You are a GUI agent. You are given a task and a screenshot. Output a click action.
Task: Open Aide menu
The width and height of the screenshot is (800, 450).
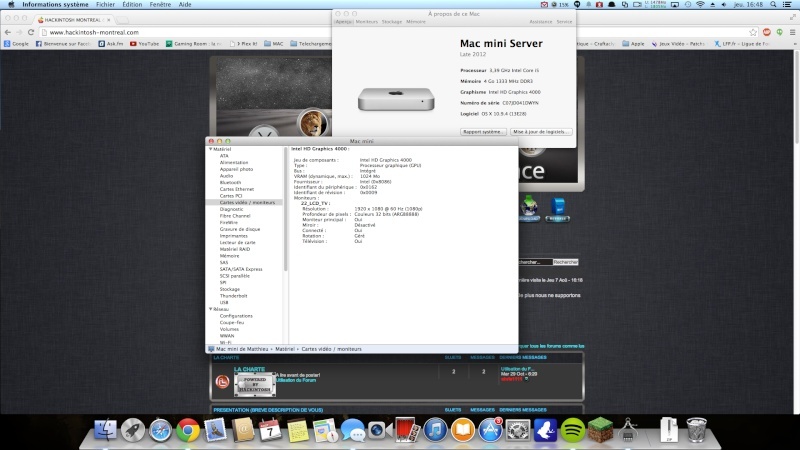185,5
